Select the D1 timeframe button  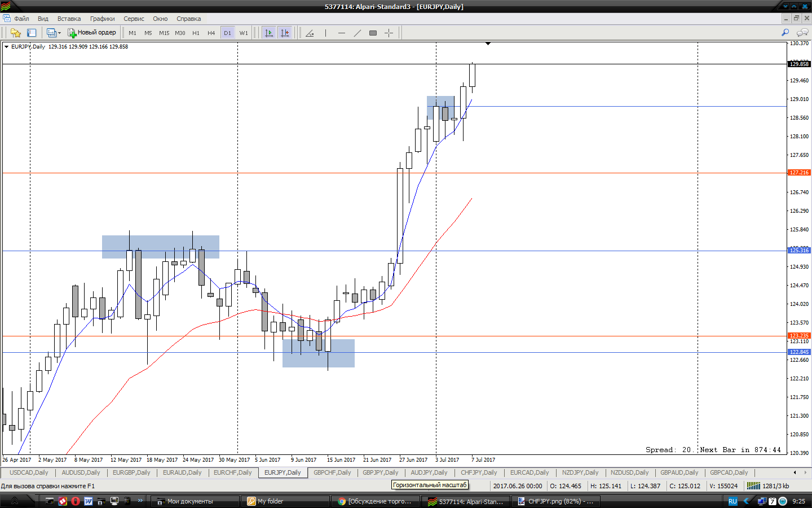point(227,33)
